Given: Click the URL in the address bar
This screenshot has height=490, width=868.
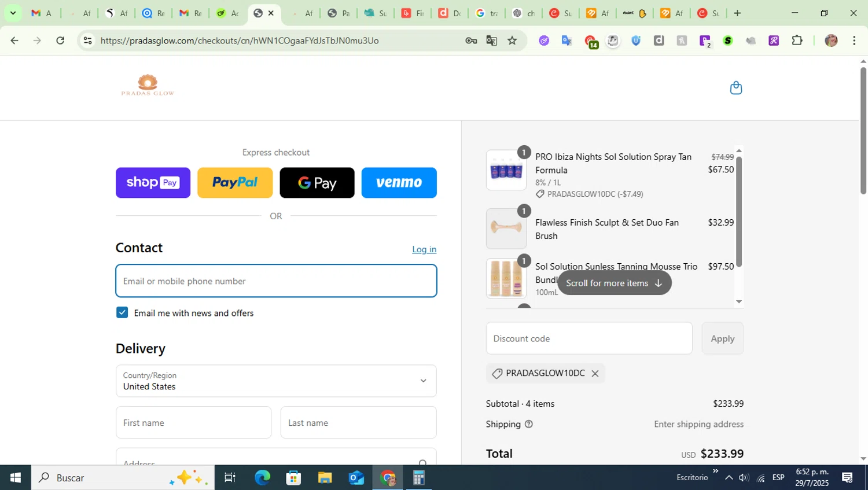Looking at the screenshot, I should coord(240,40).
